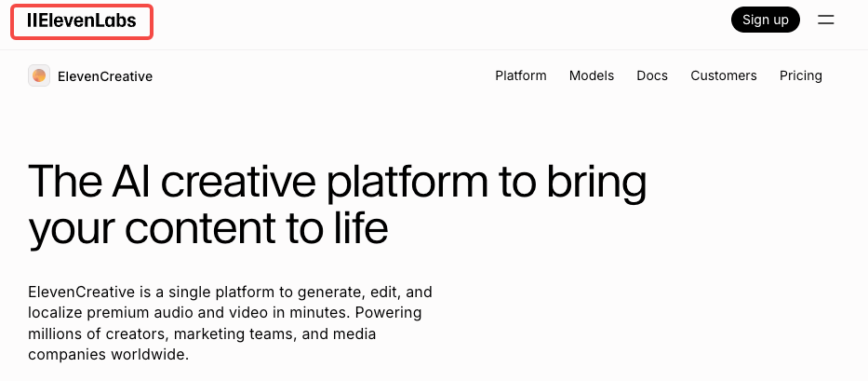Open the hamburger menu icon
The image size is (868, 381).
825,20
